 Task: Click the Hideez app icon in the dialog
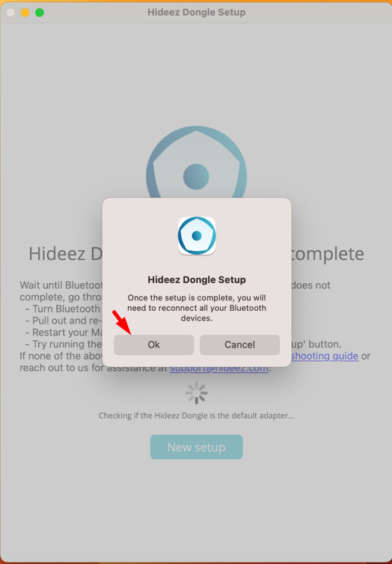tap(197, 236)
